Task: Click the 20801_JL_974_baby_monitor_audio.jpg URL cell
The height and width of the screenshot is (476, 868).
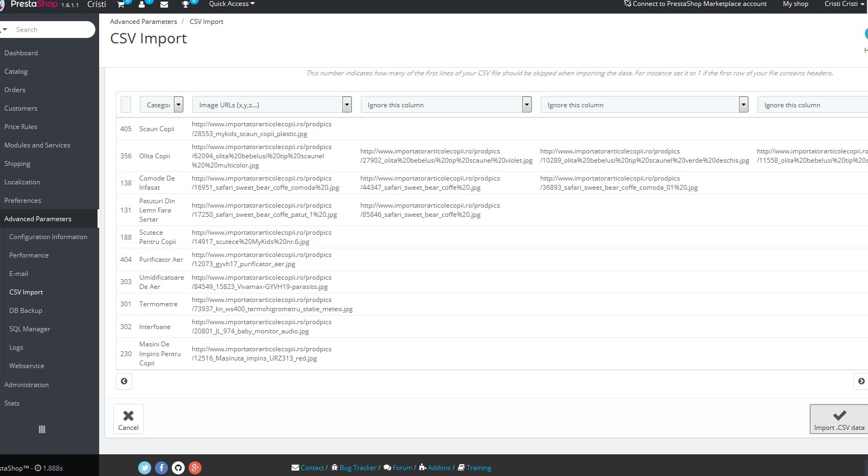Action: pyautogui.click(x=262, y=326)
